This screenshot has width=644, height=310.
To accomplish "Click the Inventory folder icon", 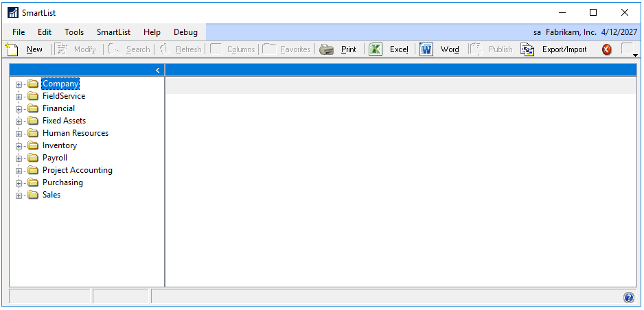I will coord(33,145).
